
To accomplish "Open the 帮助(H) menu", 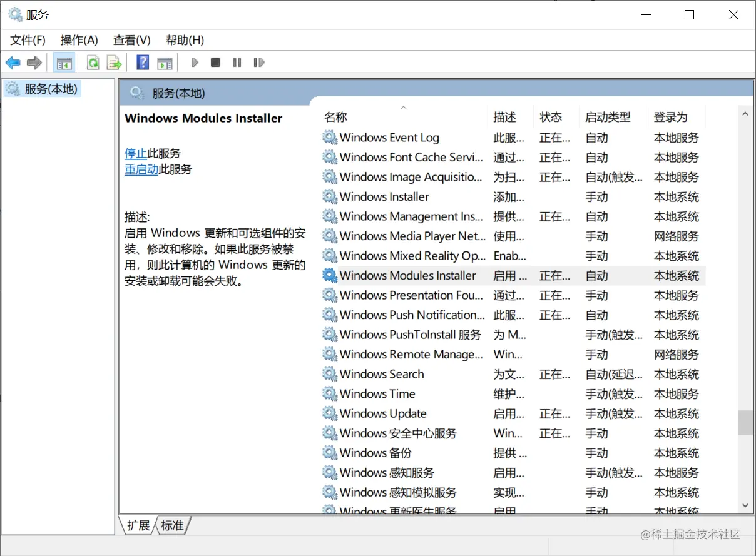I will (x=185, y=40).
